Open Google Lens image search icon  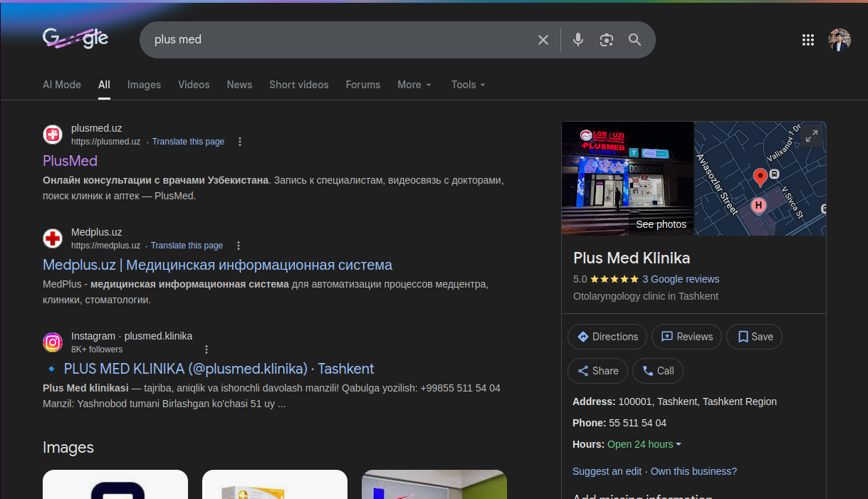click(x=607, y=40)
